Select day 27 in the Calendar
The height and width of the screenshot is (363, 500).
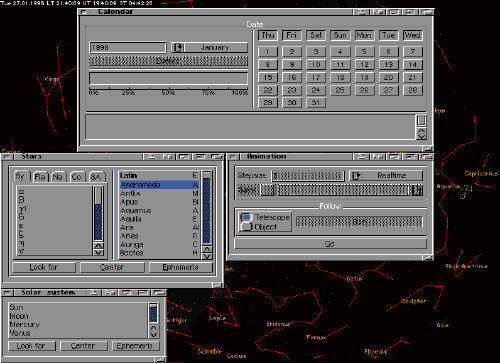(388, 90)
